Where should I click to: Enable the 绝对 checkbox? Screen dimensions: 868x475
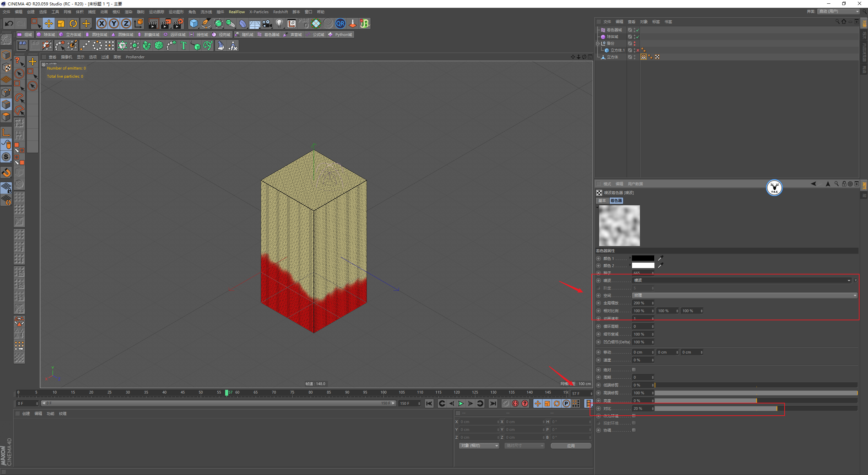point(634,369)
